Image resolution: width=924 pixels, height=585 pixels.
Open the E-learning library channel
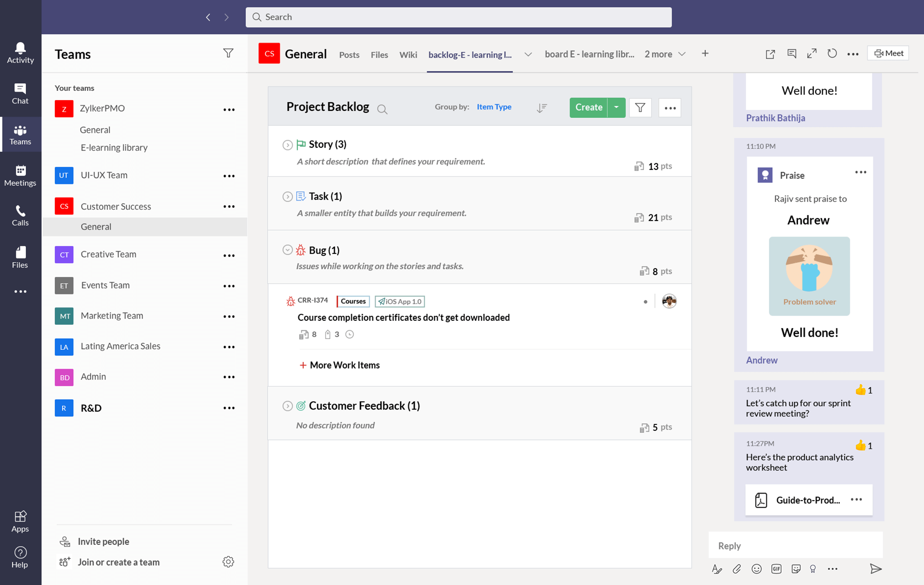click(114, 147)
